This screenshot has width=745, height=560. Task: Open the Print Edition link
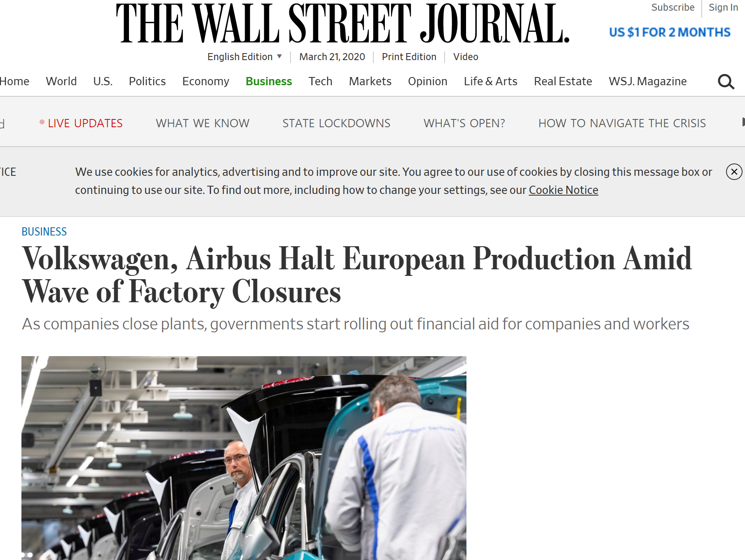pos(409,57)
